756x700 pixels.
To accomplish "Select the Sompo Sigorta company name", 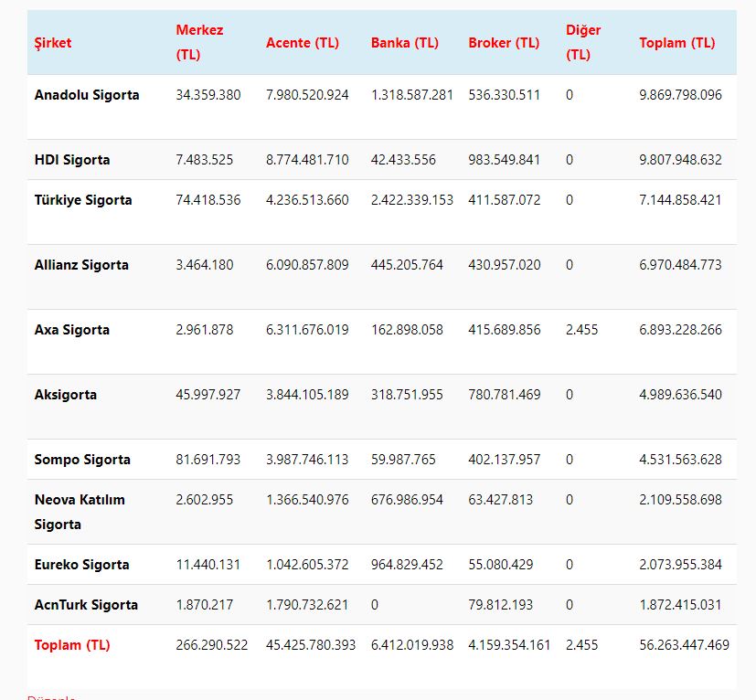I will (82, 460).
